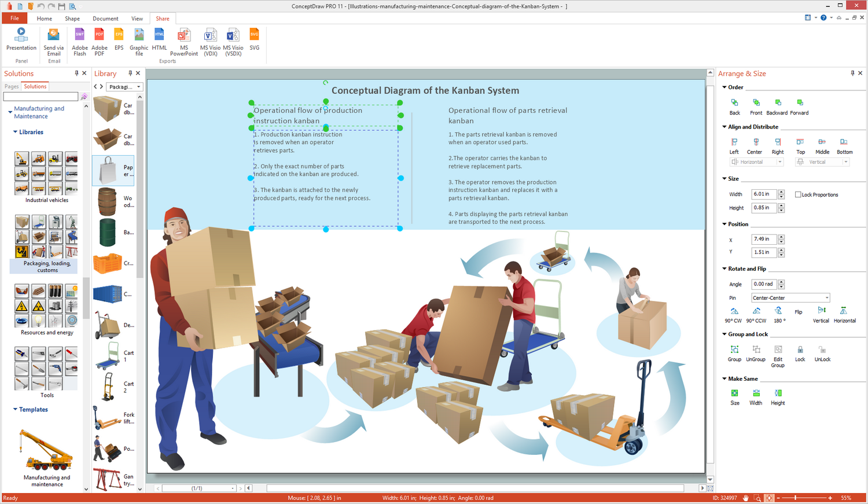868x504 pixels.
Task: Close the Arrange & Size panel
Action: [860, 73]
